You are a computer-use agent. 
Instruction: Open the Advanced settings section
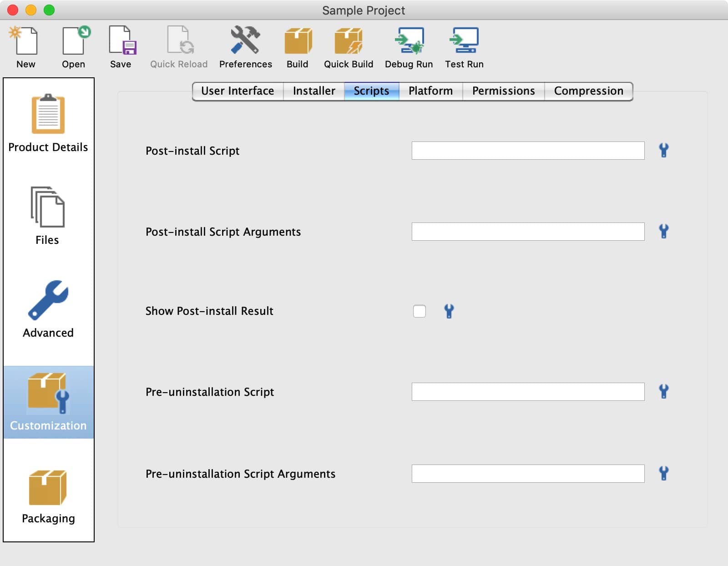tap(48, 309)
